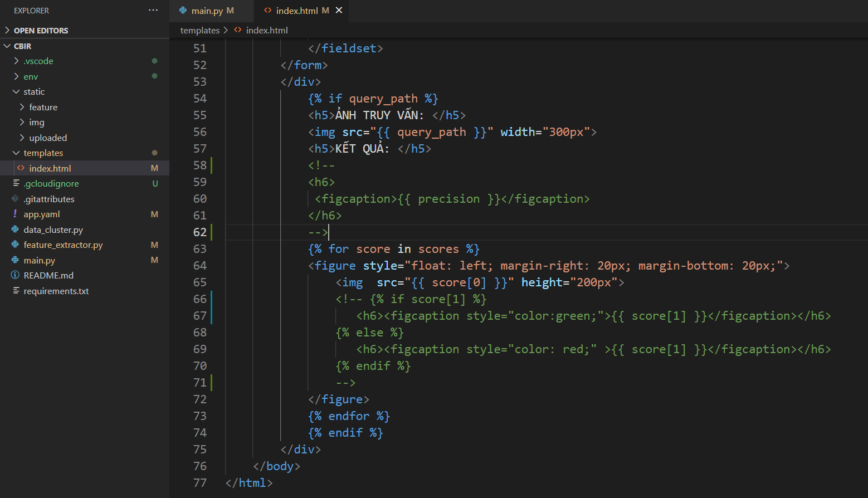868x498 pixels.
Task: Expand the .vscode folder
Action: 38,61
